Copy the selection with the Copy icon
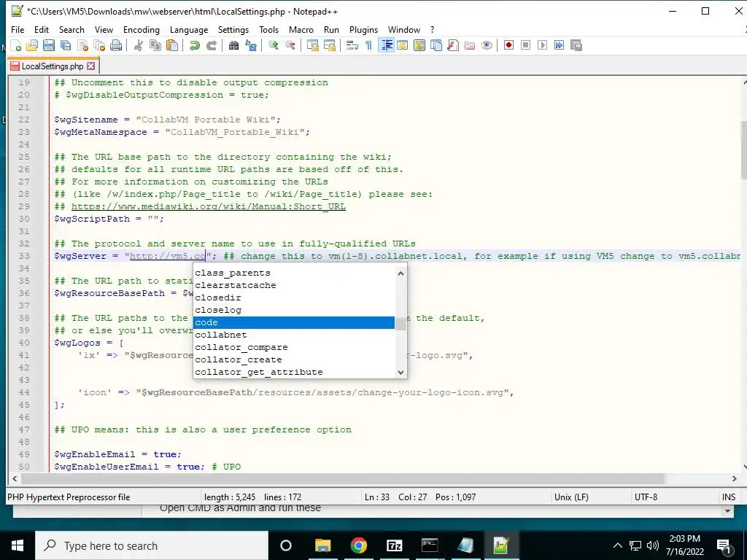This screenshot has height=560, width=747. pos(155,45)
